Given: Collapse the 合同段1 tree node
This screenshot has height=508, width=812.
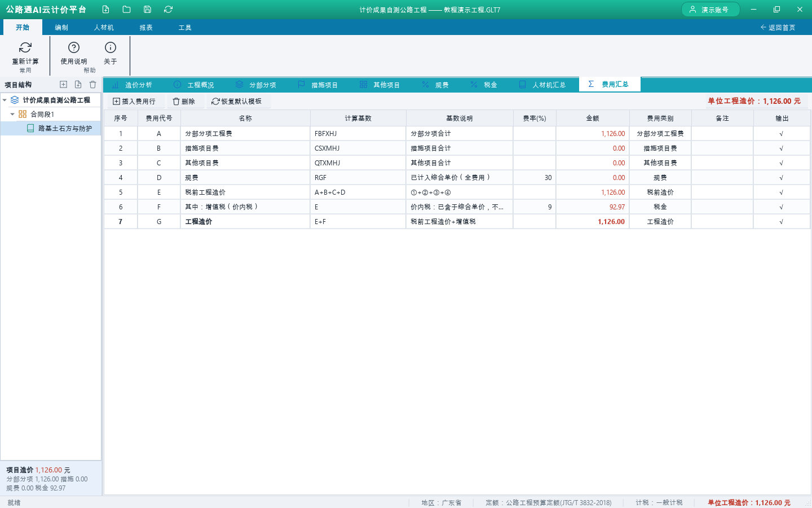Looking at the screenshot, I should pyautogui.click(x=12, y=114).
